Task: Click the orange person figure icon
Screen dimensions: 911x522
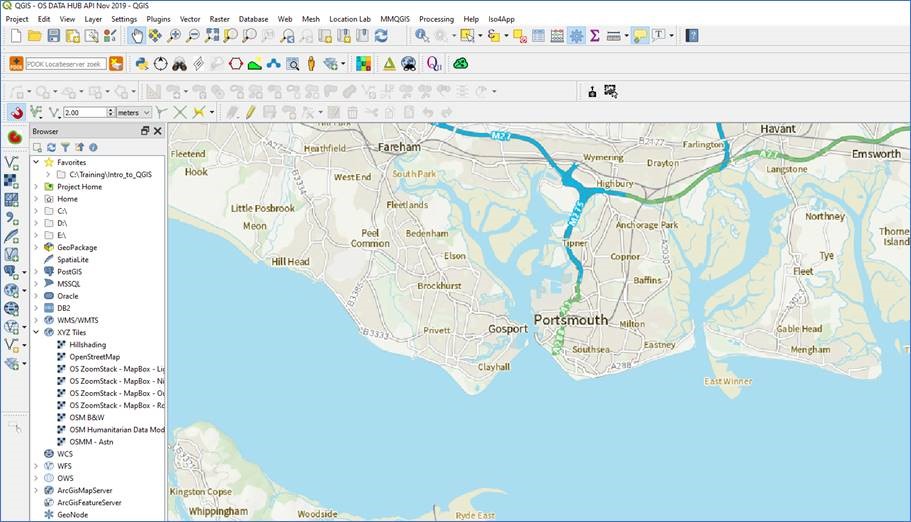Action: 311,64
